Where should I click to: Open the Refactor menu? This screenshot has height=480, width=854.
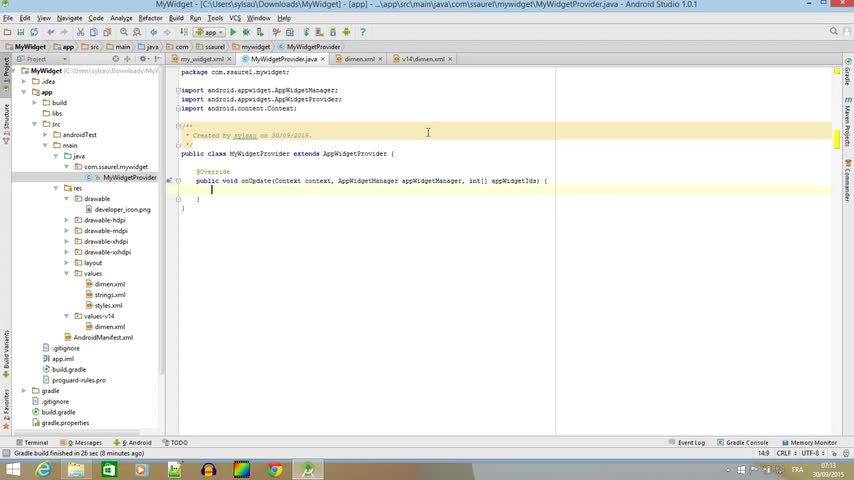point(150,18)
